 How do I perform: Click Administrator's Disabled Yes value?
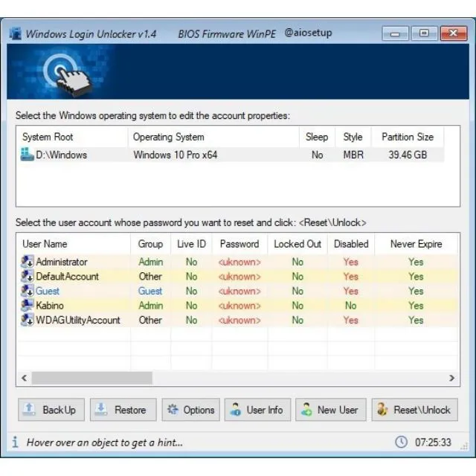pos(351,262)
